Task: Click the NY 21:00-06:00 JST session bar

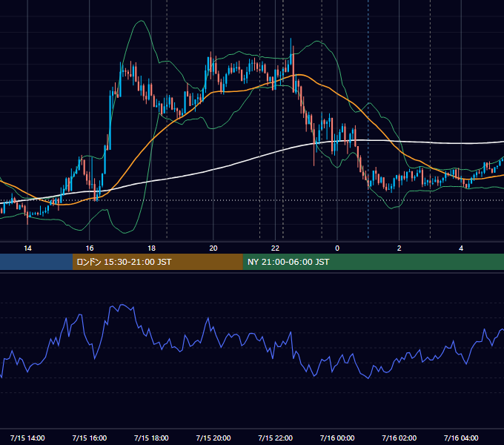Action: pyautogui.click(x=373, y=262)
